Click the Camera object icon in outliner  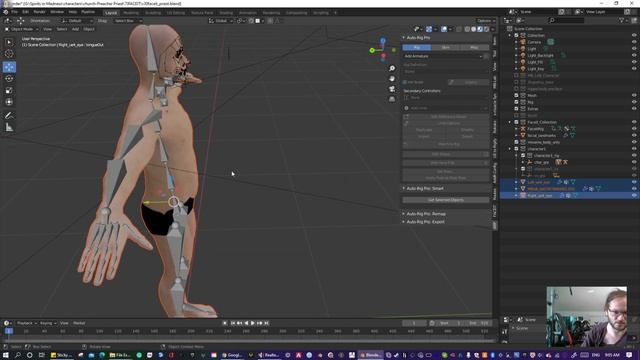(x=523, y=42)
